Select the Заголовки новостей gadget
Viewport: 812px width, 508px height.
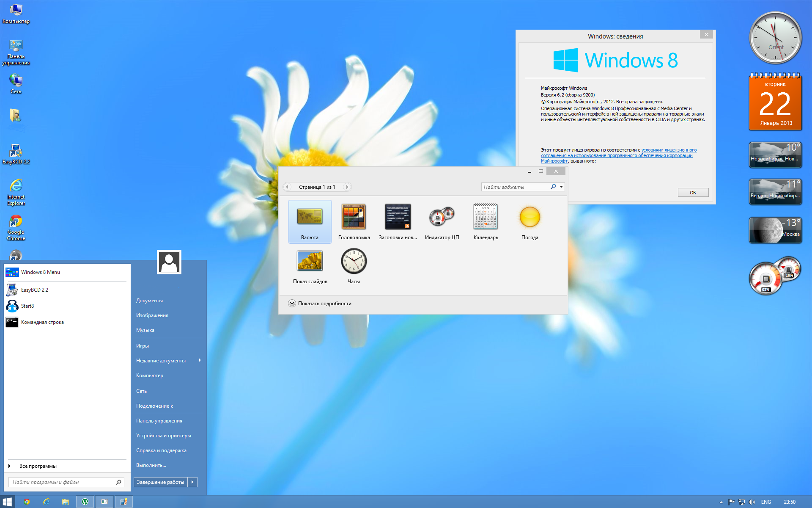tap(398, 221)
